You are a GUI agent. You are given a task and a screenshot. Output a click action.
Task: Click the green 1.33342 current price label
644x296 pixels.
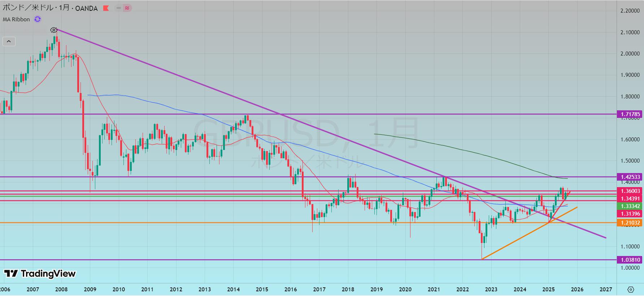tap(630, 206)
